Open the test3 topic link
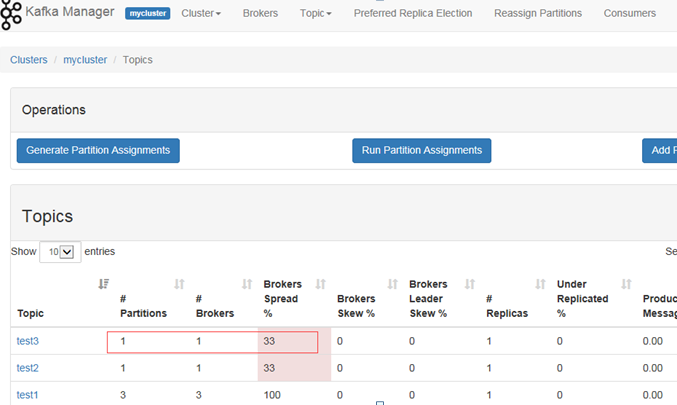The image size is (677, 405). [28, 341]
